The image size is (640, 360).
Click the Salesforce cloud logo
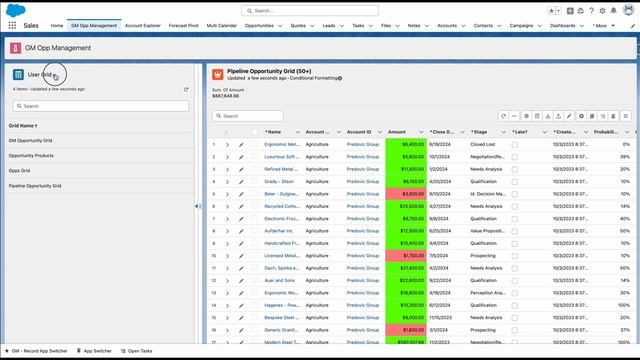pyautogui.click(x=16, y=10)
